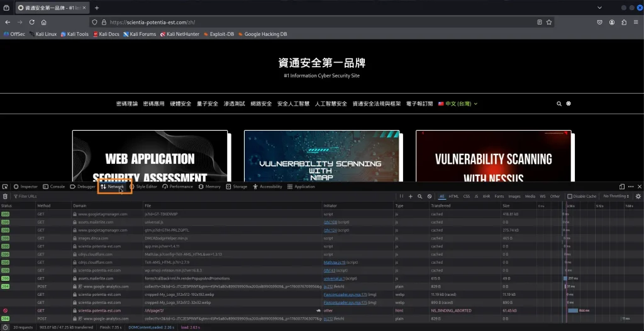Open the network search magnifier icon
The width and height of the screenshot is (644, 331).
420,197
